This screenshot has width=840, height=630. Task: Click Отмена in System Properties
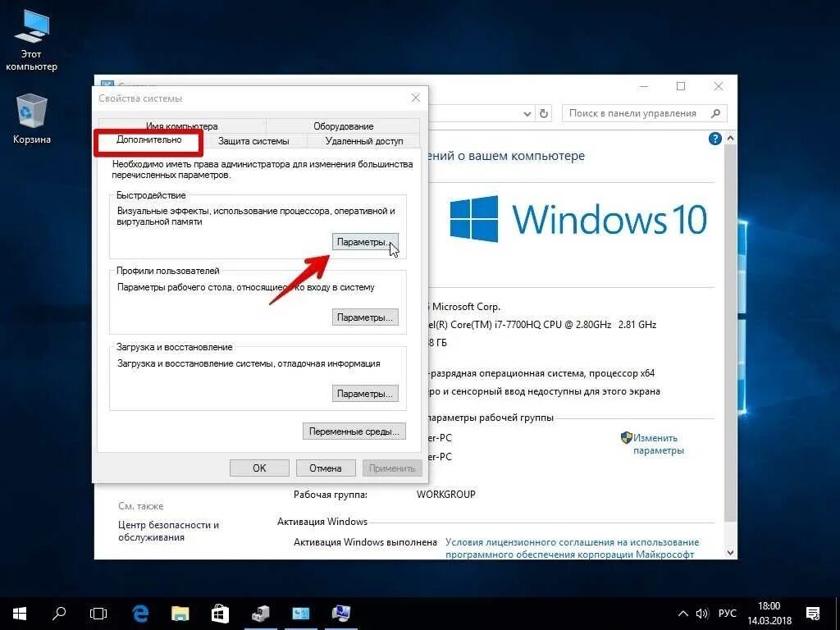(325, 468)
